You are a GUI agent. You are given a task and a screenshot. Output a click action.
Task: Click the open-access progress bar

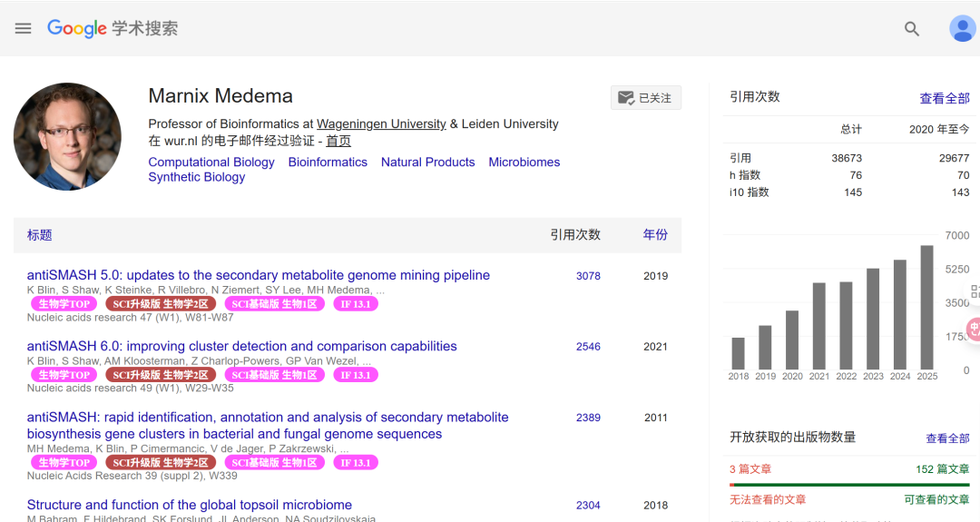(849, 485)
